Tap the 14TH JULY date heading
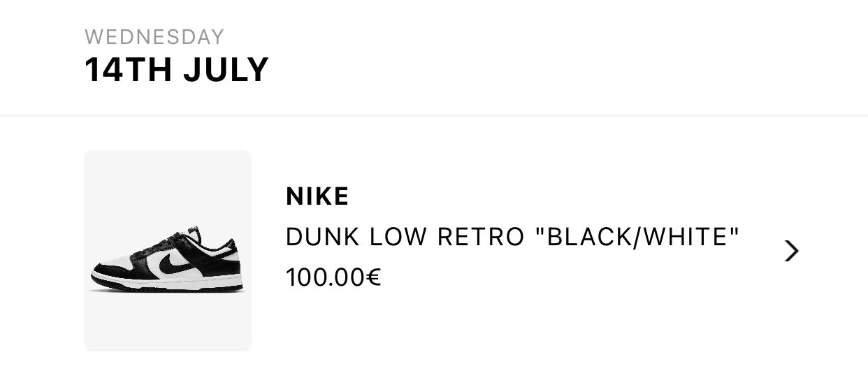868x385 pixels. tap(177, 70)
